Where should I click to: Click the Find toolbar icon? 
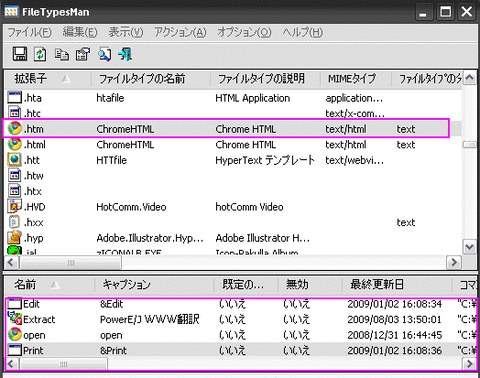click(104, 54)
